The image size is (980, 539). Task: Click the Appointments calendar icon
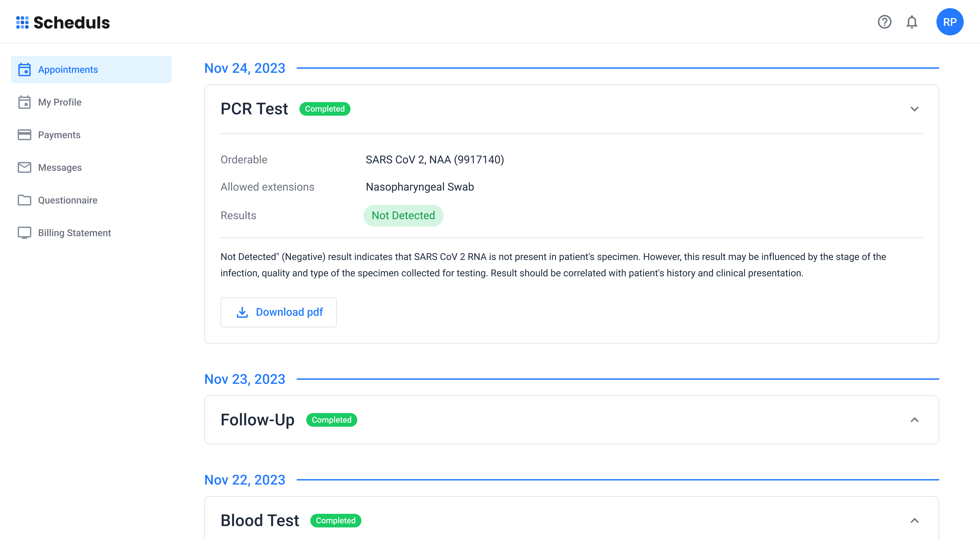click(x=24, y=70)
